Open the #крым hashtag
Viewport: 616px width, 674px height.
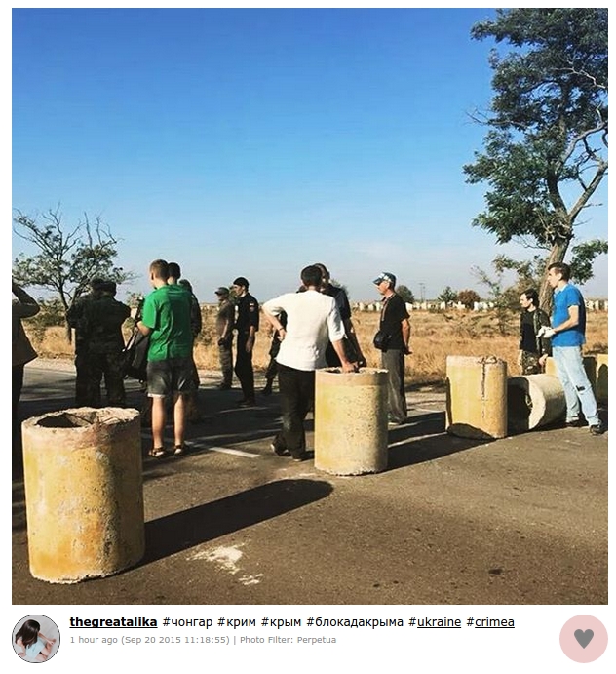click(282, 622)
